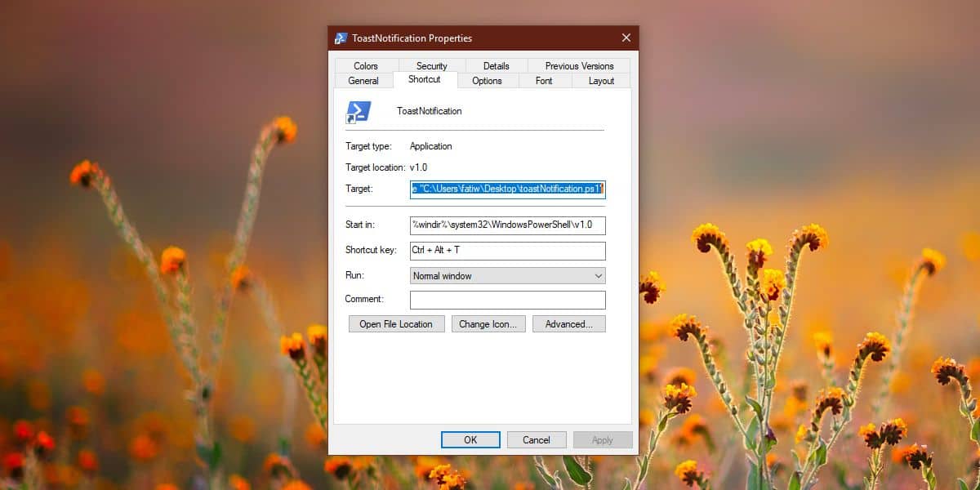
Task: Switch to the Colors tab
Action: pos(366,66)
